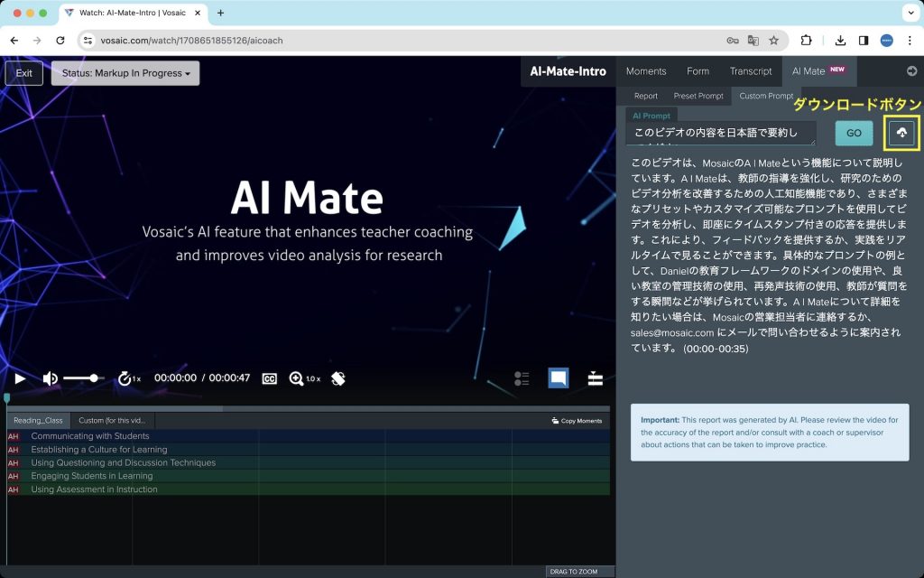Click AI-Mate-Intro video title
Screen dimensions: 924x578
[568, 71]
